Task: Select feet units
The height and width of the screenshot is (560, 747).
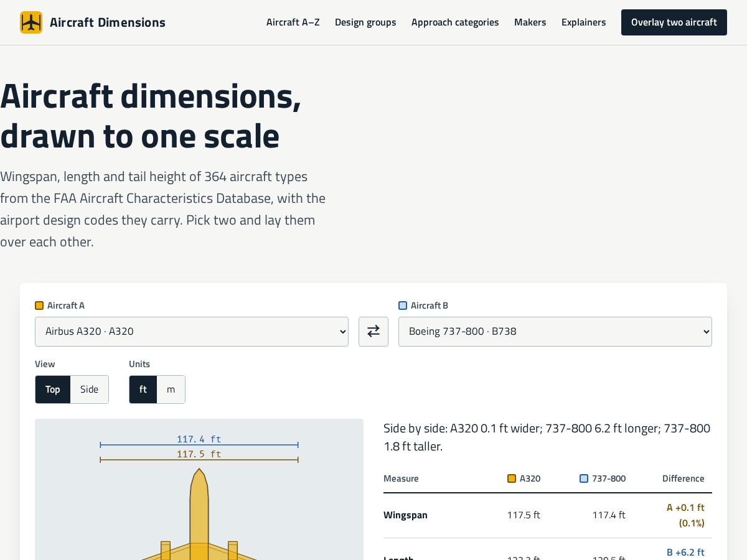Action: [143, 390]
